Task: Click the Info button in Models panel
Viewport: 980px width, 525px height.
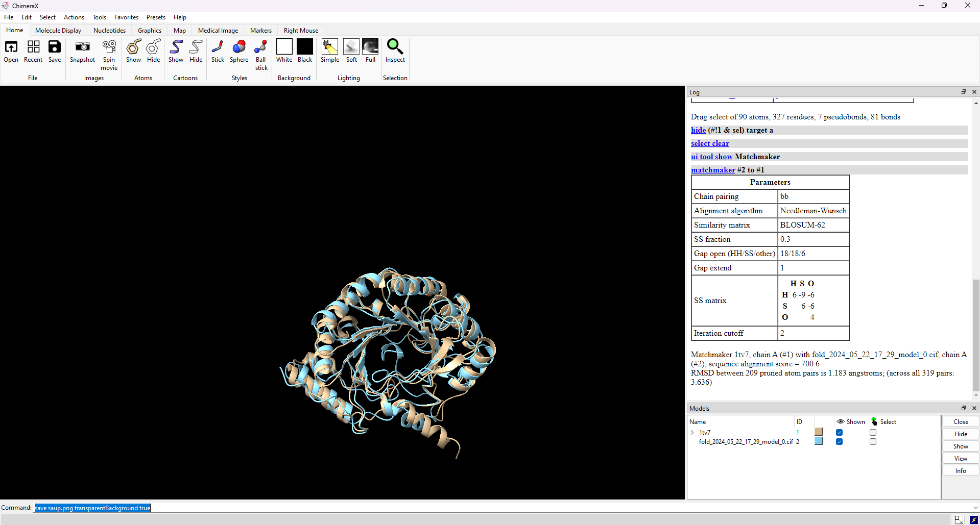Action: click(961, 471)
